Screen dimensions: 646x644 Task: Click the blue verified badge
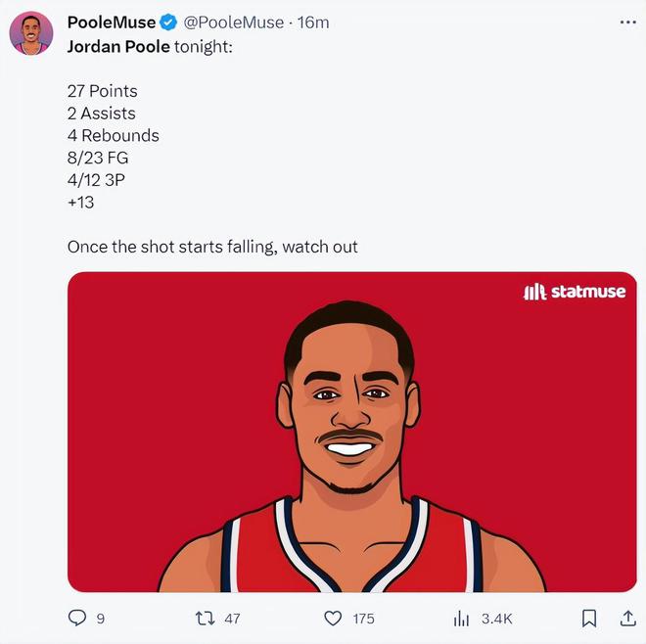168,22
